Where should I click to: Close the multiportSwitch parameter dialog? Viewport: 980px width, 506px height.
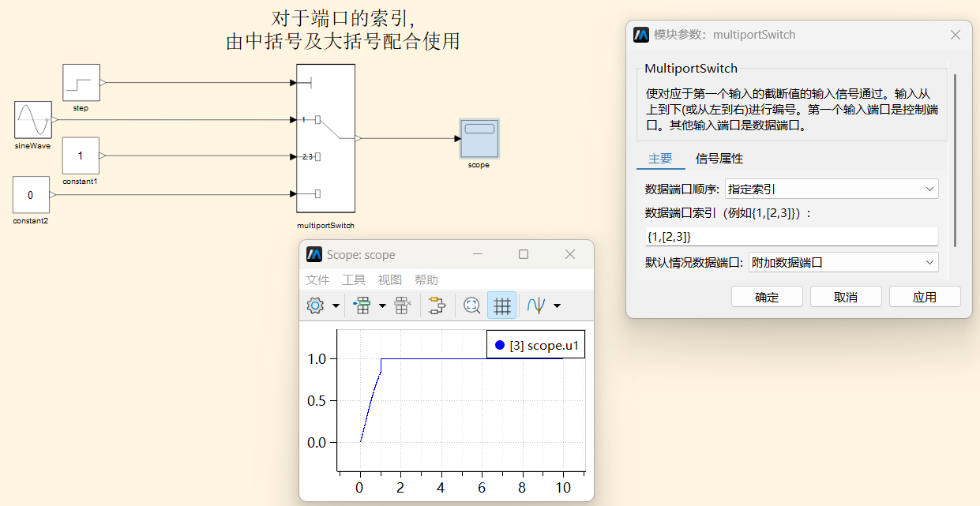tap(955, 35)
